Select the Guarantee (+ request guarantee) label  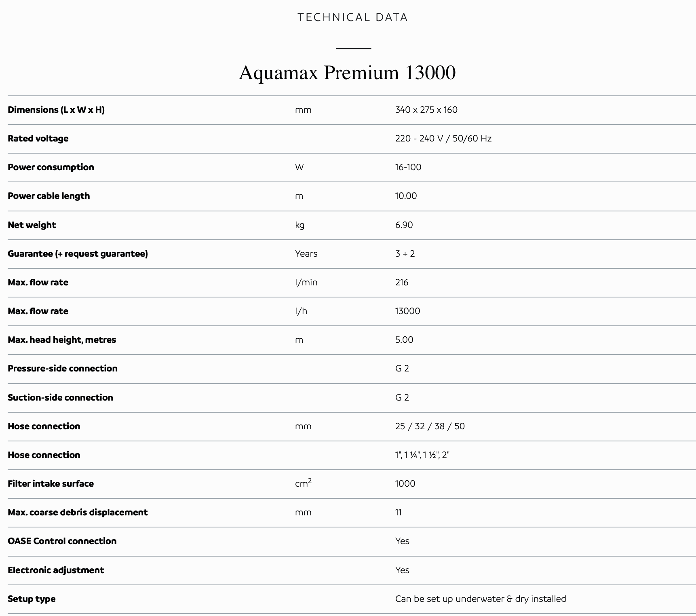point(78,254)
